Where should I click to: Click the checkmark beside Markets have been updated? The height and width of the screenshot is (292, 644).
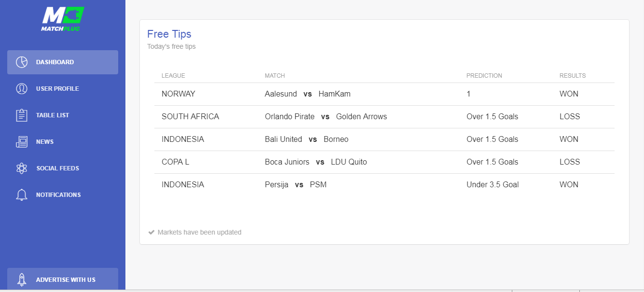[151, 232]
